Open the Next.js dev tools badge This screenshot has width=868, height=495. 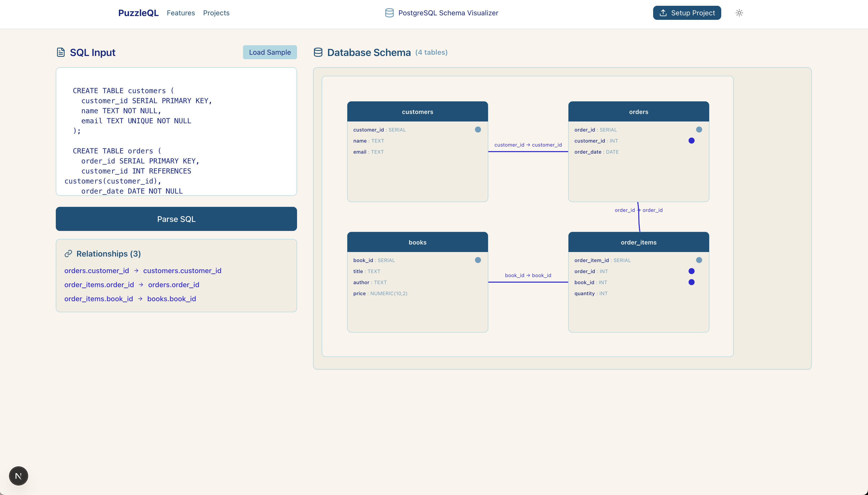pyautogui.click(x=18, y=476)
